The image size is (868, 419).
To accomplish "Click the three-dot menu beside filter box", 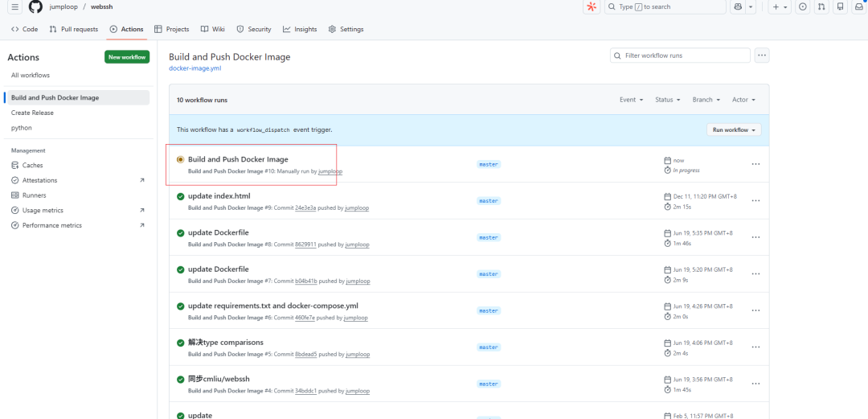I will point(762,55).
